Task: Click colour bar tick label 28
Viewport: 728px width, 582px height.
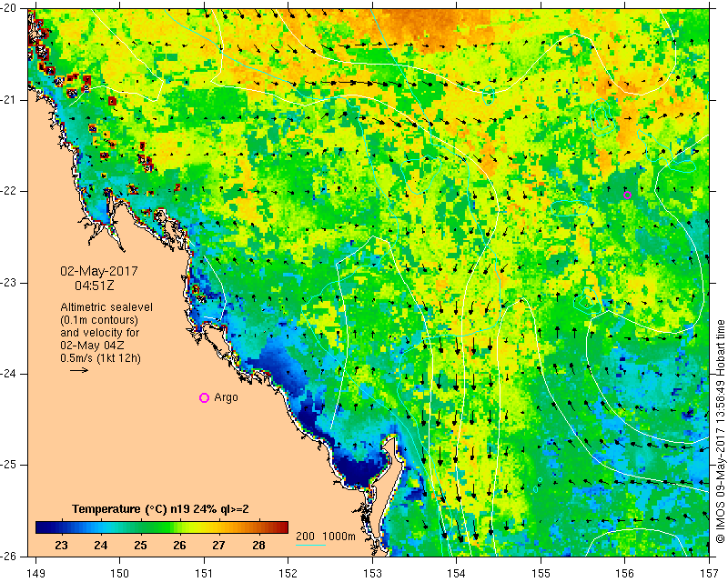Action: coord(258,545)
